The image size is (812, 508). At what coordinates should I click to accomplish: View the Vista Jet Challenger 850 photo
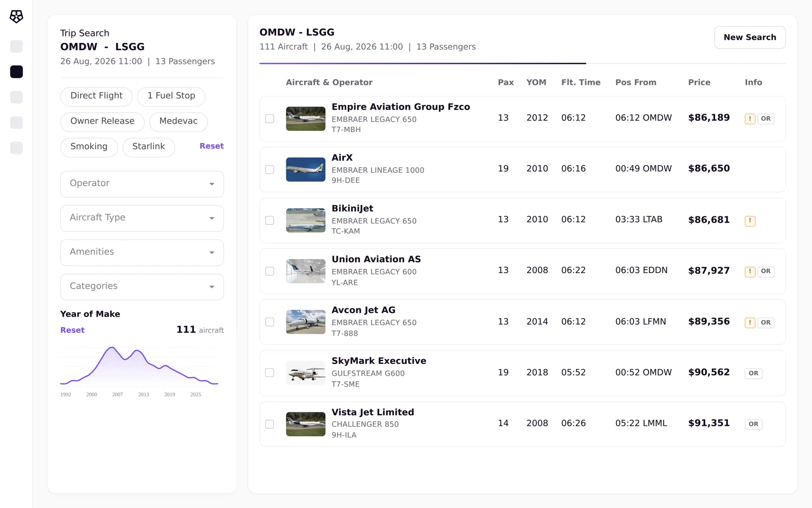(x=305, y=424)
